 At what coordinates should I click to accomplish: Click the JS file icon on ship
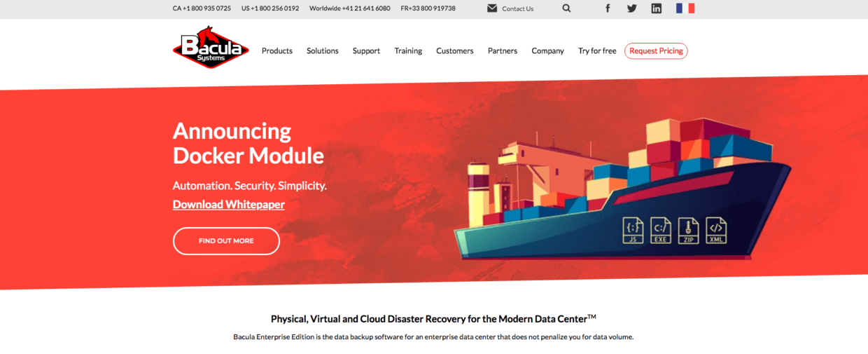(633, 230)
